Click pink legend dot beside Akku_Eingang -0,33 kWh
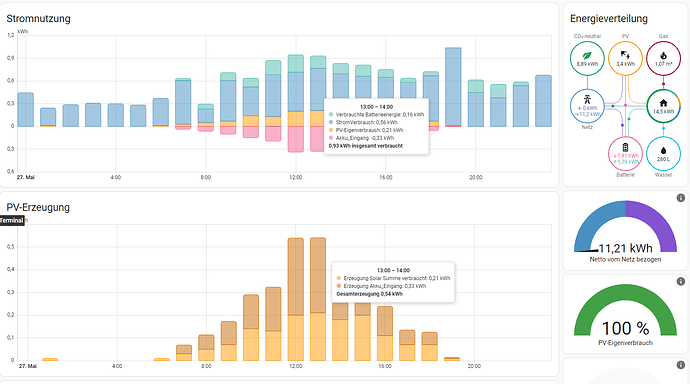The image size is (690, 384). pos(331,138)
